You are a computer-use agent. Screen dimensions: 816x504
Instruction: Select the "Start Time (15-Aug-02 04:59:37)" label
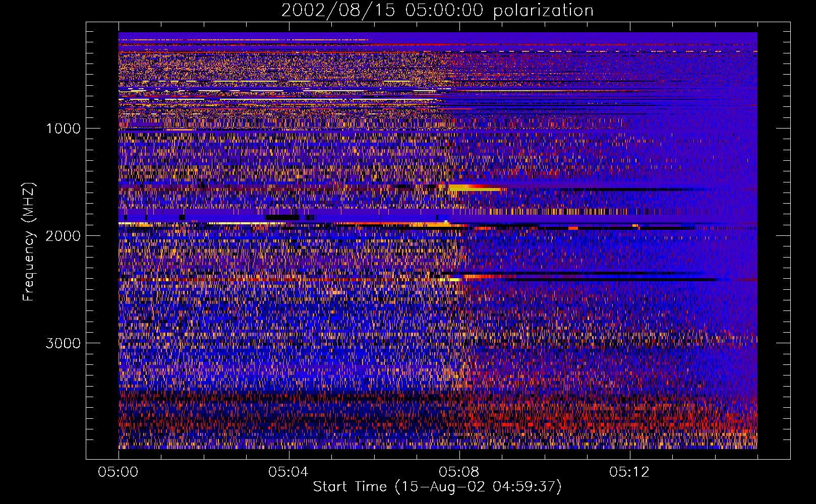pyautogui.click(x=437, y=487)
